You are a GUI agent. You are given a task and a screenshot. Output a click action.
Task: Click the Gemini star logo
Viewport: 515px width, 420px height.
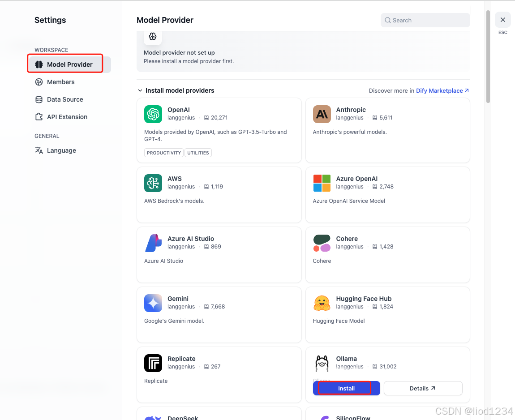tap(153, 303)
